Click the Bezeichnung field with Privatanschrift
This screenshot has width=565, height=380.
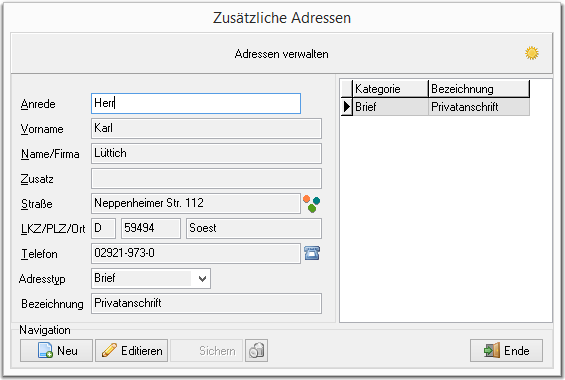click(x=206, y=304)
